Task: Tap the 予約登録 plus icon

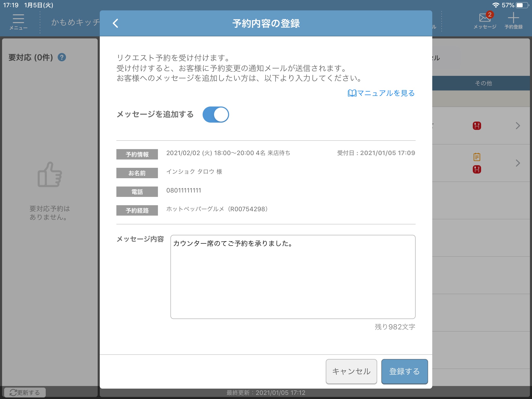Action: tap(514, 21)
